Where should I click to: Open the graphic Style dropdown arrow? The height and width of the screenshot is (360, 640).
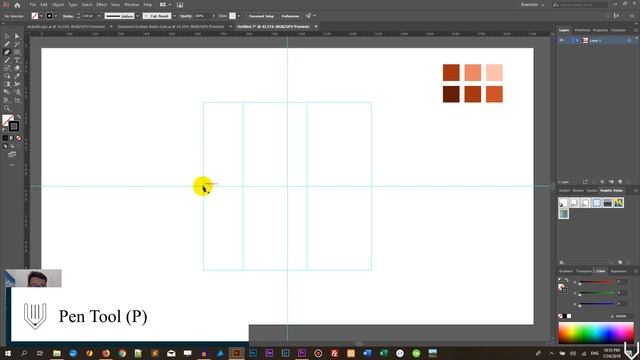click(x=238, y=16)
